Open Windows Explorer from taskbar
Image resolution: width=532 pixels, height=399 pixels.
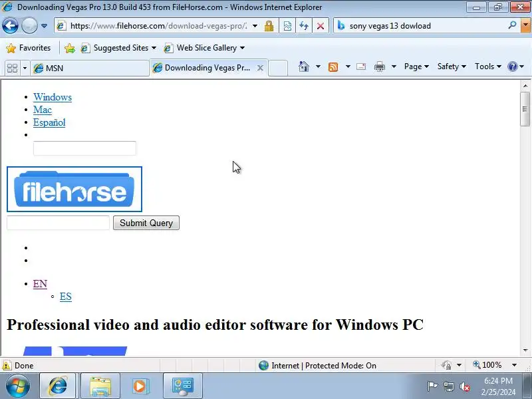coord(100,386)
